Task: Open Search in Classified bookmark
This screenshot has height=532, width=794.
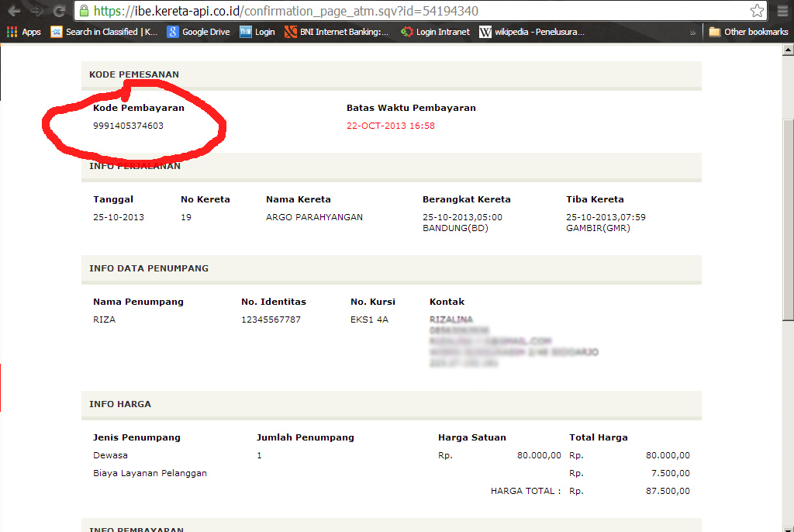Action: [x=105, y=32]
